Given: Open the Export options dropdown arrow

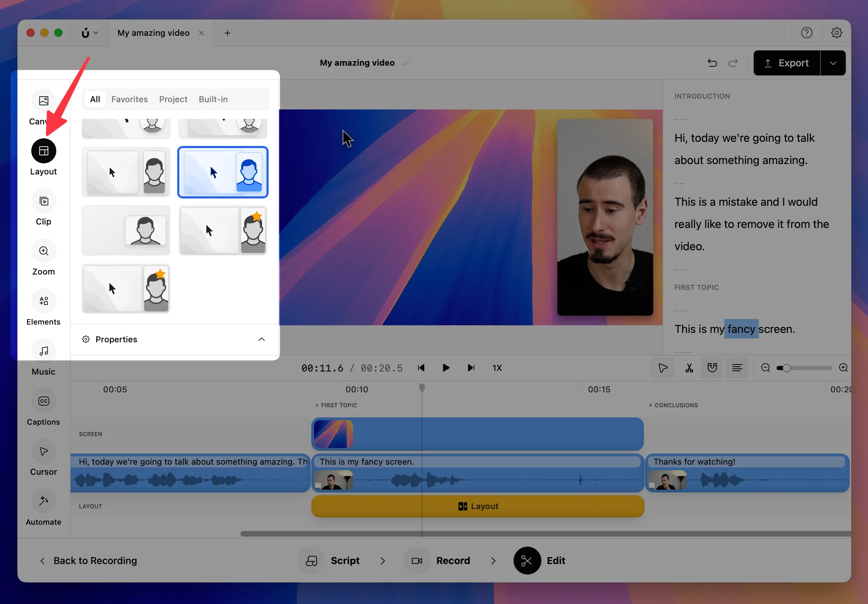Looking at the screenshot, I should point(833,63).
